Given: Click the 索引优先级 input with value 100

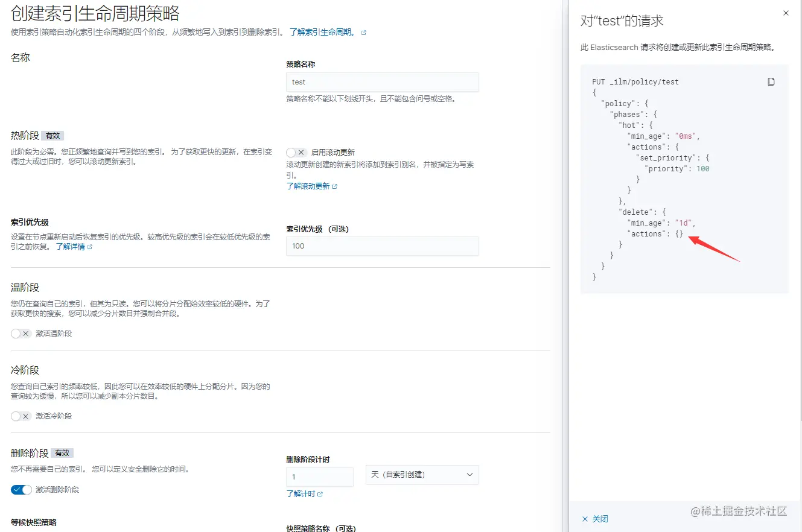Looking at the screenshot, I should 382,246.
